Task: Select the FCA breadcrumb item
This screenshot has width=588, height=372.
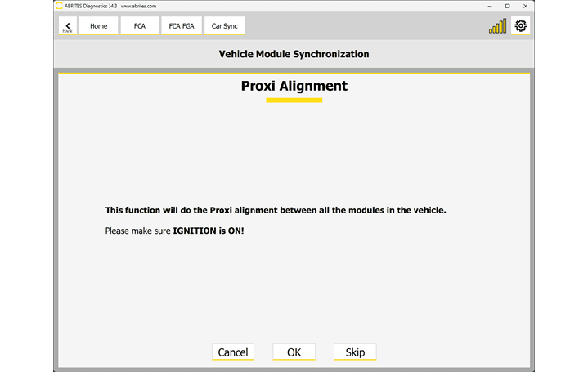Action: click(x=139, y=26)
